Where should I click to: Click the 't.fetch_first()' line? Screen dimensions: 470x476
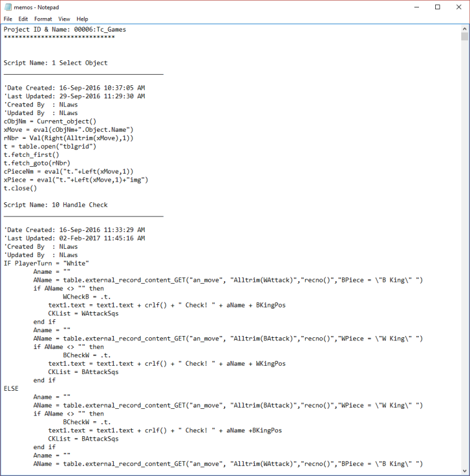coord(31,154)
